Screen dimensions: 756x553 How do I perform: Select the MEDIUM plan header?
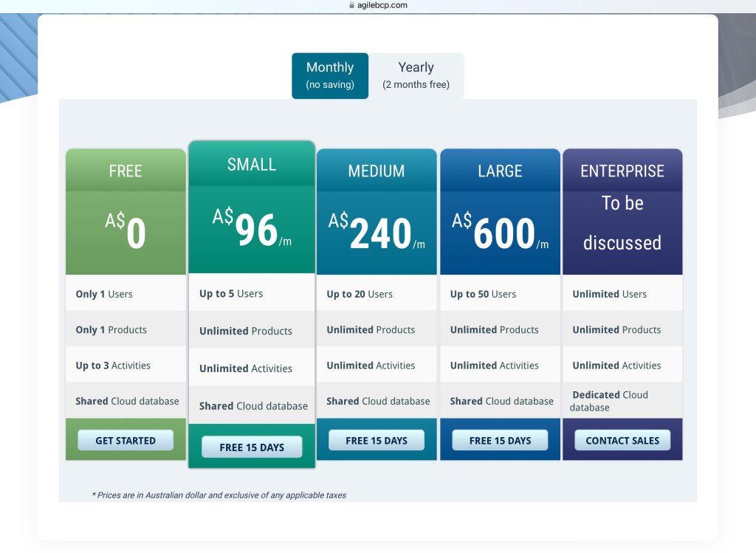(377, 171)
